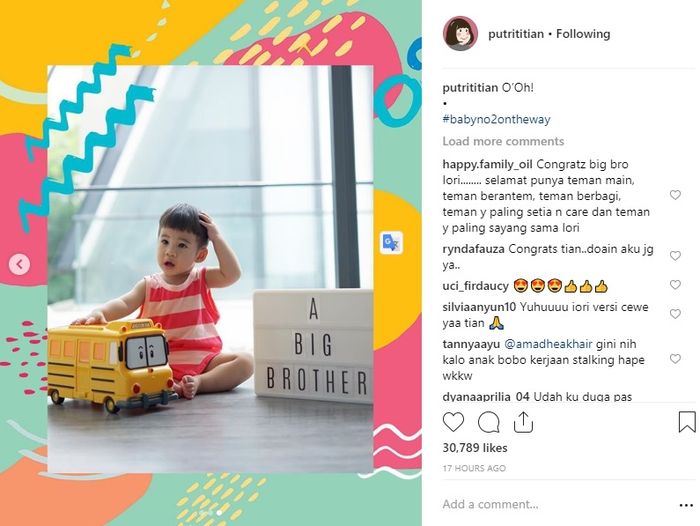
Task: Click the Google Translate icon on the photo
Action: click(392, 243)
